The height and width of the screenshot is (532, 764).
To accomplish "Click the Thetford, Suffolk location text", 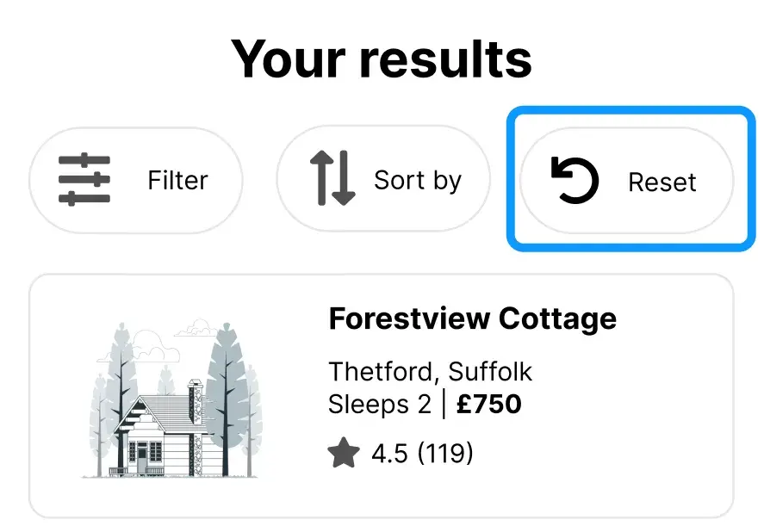I will [x=430, y=372].
